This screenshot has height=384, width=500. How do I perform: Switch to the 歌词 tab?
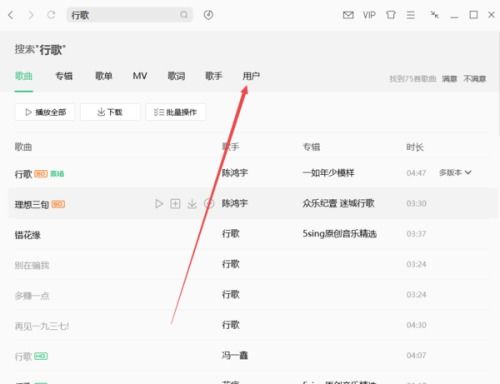pyautogui.click(x=176, y=76)
